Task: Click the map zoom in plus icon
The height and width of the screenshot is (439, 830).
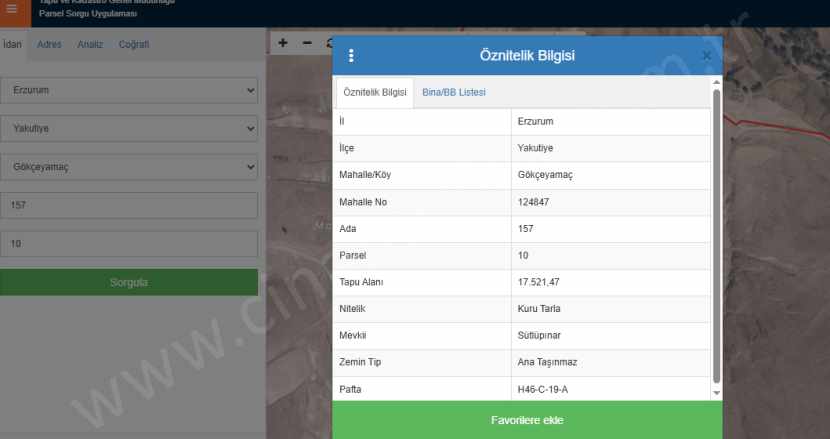Action: [x=283, y=43]
